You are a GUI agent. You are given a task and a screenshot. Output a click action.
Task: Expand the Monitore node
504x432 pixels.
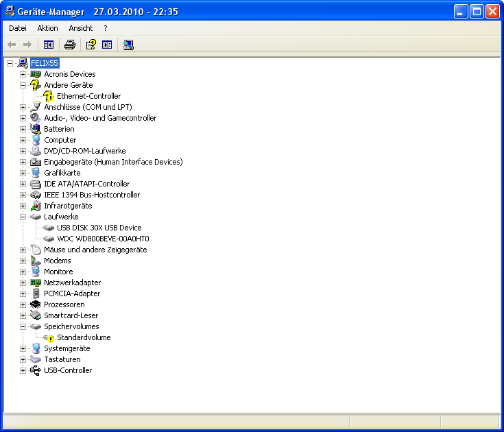coord(23,272)
